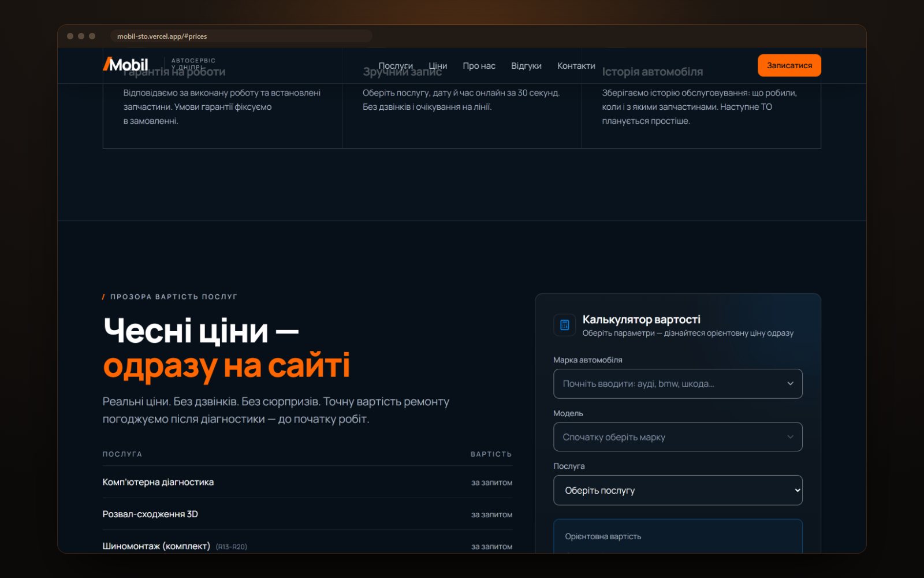924x578 pixels.
Task: Click the Mobil logo in header
Action: click(125, 65)
